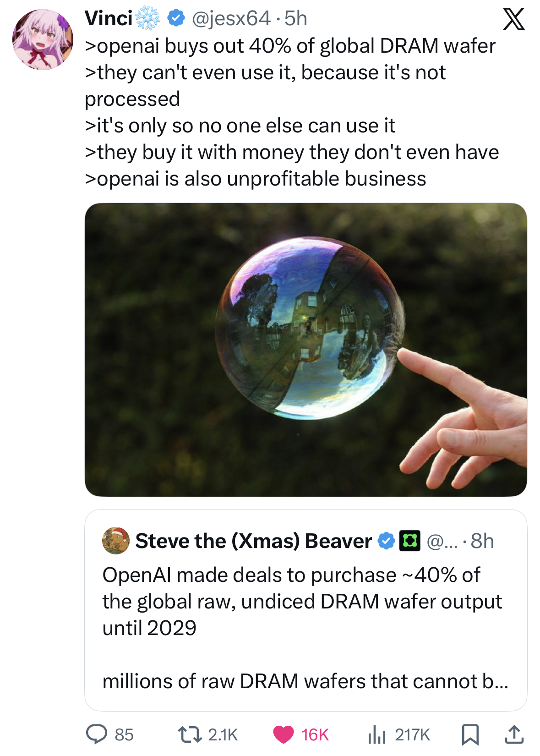The height and width of the screenshot is (756, 540).
Task: Open Steve the Beaver's avatar
Action: pos(115,541)
